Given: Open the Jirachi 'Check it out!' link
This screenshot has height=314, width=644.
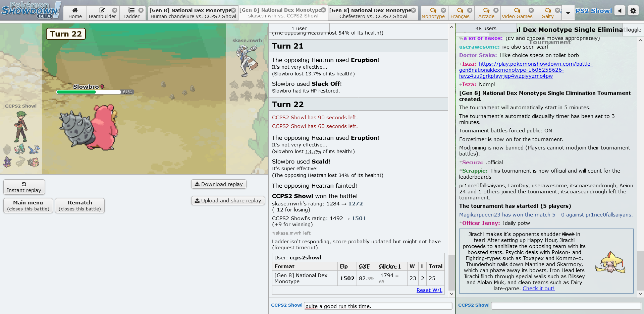Looking at the screenshot, I should 538,289.
